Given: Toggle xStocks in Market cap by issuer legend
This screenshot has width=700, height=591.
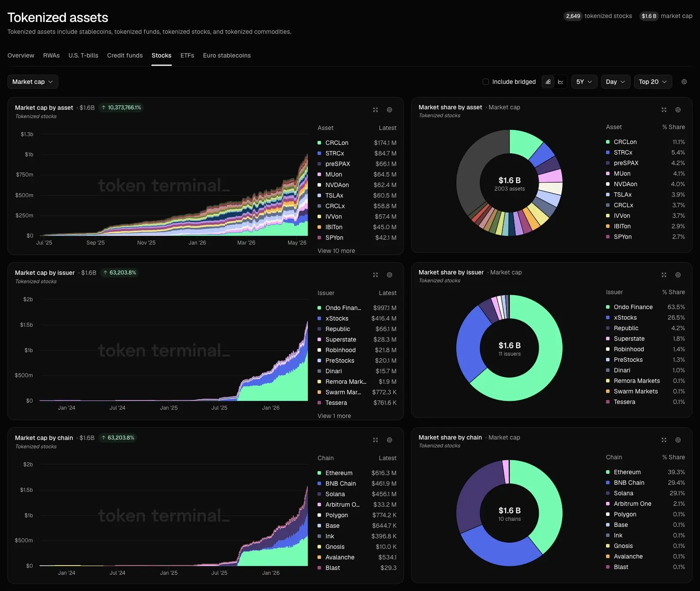Looking at the screenshot, I should click(357, 318).
